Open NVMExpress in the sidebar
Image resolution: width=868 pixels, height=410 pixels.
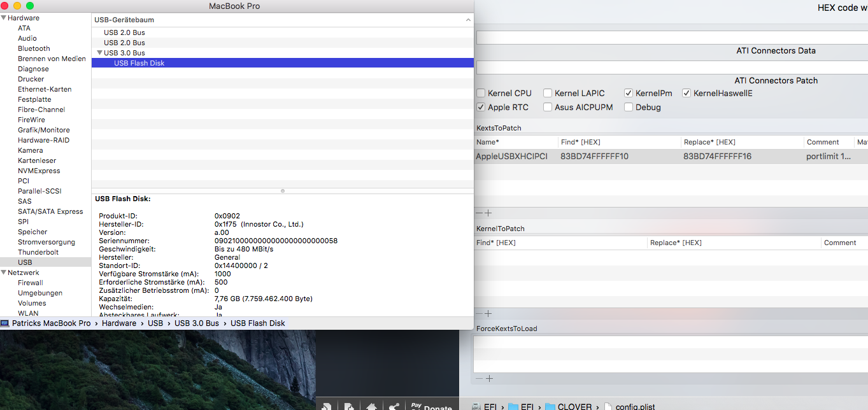(39, 171)
